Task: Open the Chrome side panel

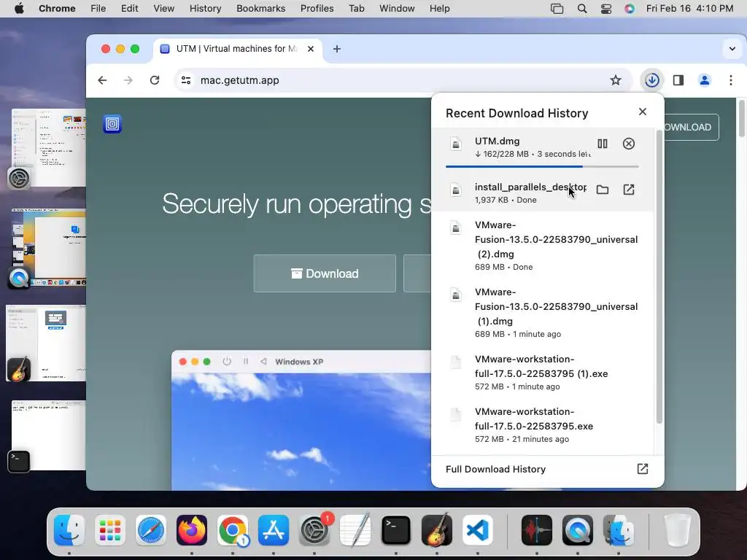Action: pyautogui.click(x=678, y=80)
